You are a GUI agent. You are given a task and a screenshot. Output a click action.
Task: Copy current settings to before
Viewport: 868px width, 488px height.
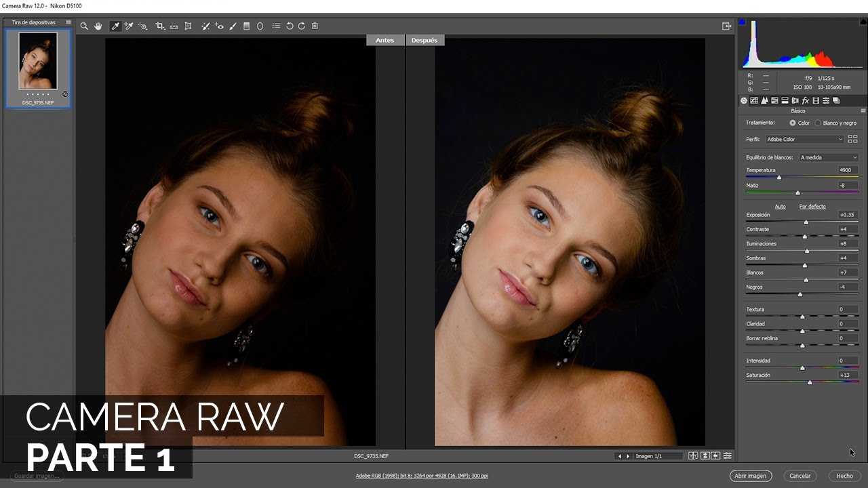(x=716, y=456)
